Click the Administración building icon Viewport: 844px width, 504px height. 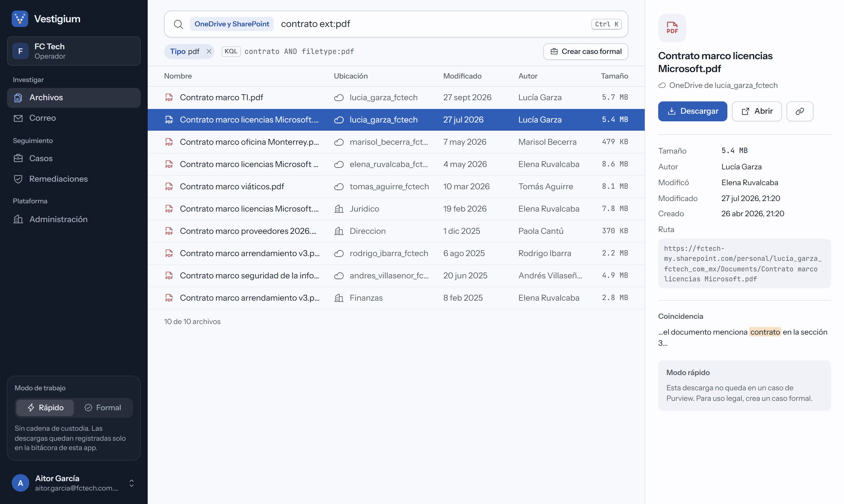18,219
